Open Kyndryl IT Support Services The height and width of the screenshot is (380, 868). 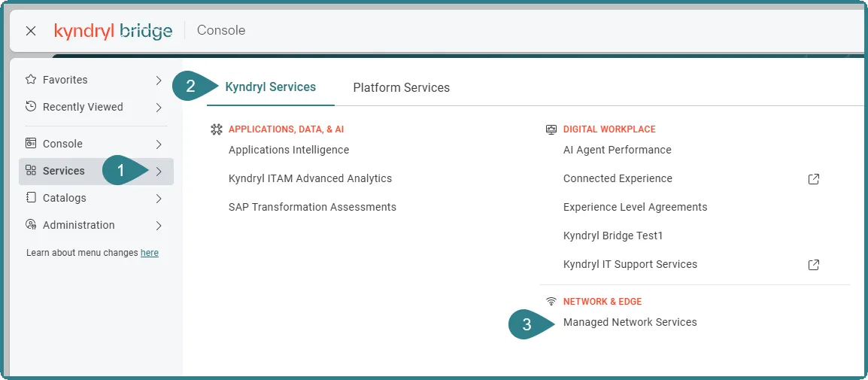click(x=630, y=264)
